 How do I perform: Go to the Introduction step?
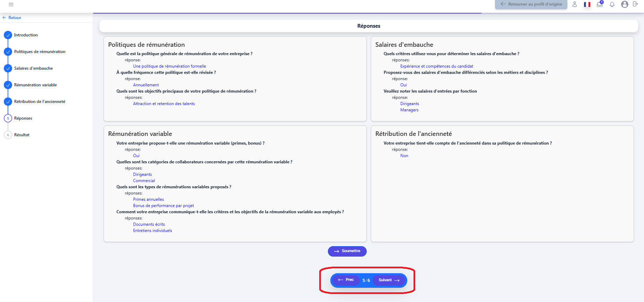pos(26,35)
